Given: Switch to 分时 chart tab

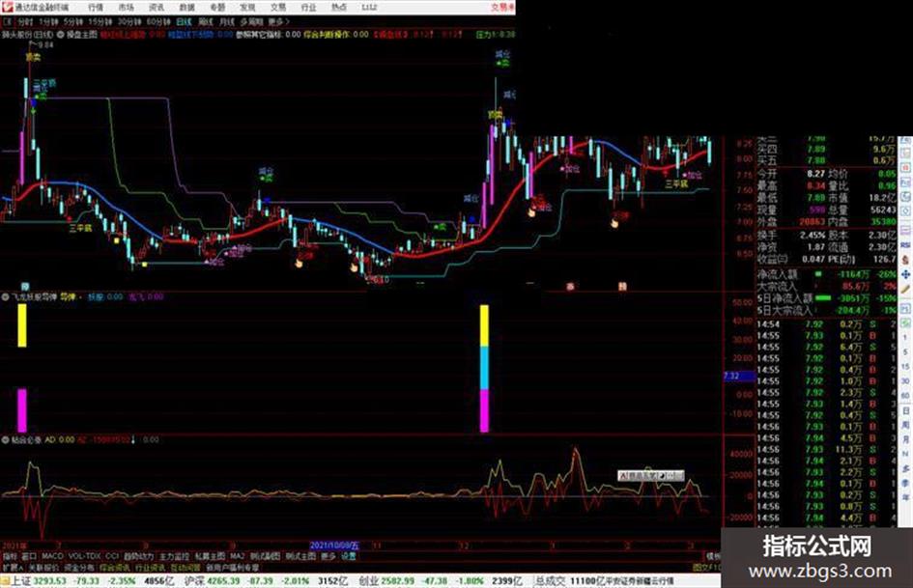Looking at the screenshot, I should [25, 22].
